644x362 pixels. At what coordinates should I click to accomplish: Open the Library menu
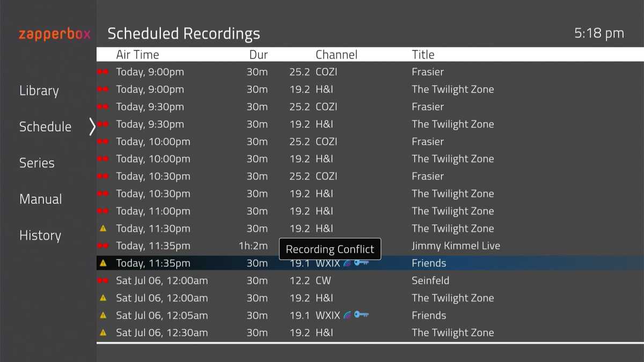39,91
